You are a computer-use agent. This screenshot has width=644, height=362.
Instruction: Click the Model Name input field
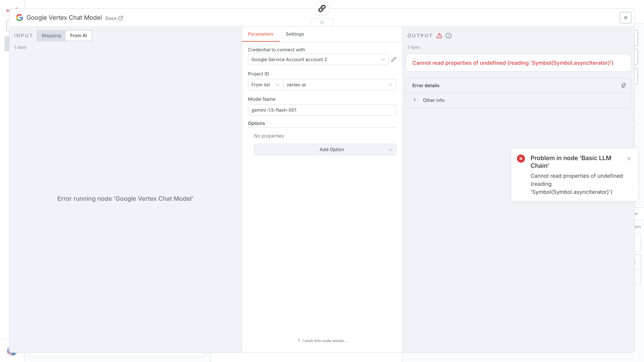[322, 110]
